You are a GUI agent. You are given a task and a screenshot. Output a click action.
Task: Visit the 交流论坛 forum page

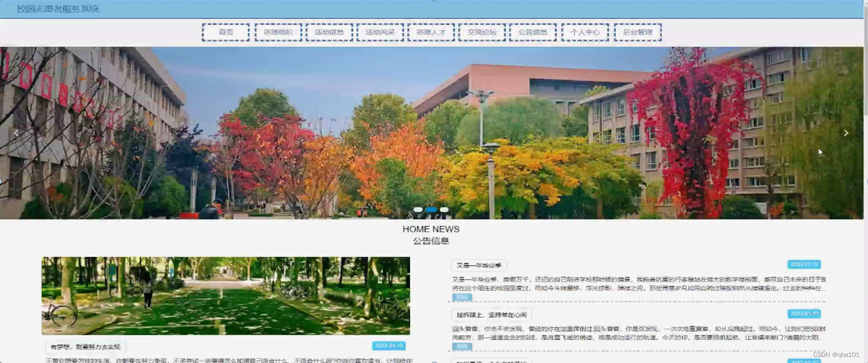point(482,32)
